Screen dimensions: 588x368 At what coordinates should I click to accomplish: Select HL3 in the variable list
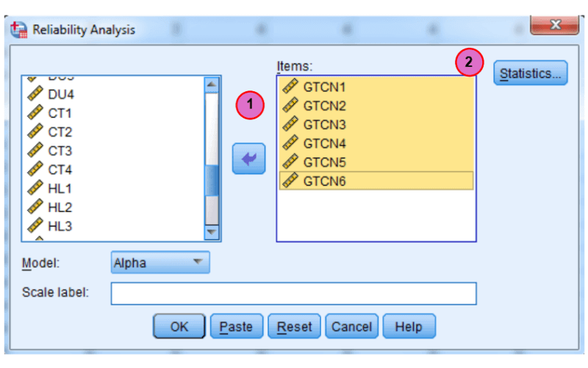pyautogui.click(x=60, y=226)
